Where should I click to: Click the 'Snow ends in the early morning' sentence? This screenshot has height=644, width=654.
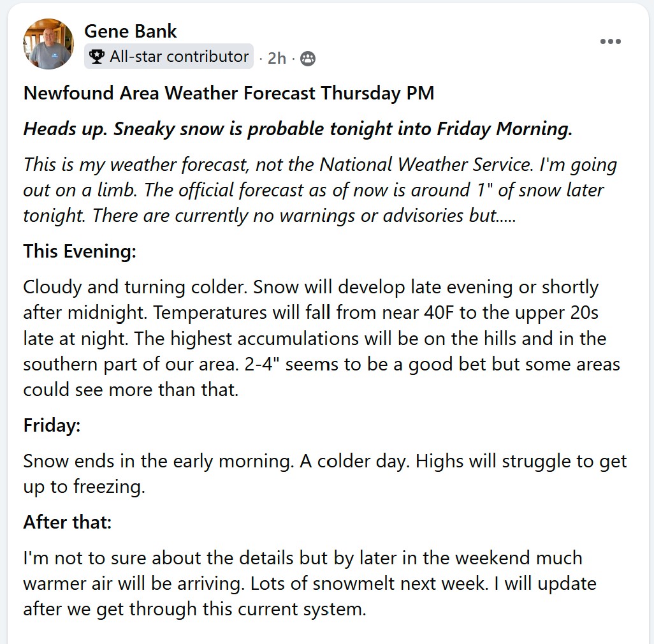pos(158,460)
